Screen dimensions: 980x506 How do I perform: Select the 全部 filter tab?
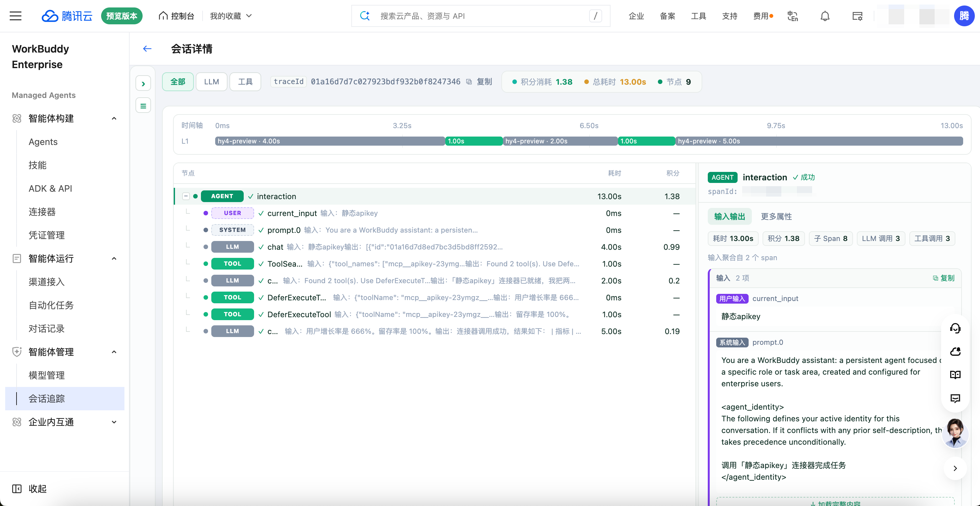(178, 81)
